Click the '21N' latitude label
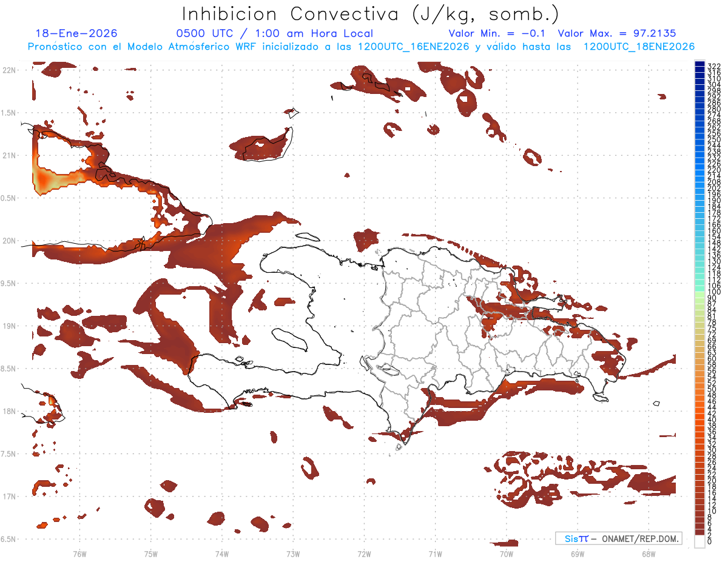Screen dimensions: 728x562 [9, 156]
